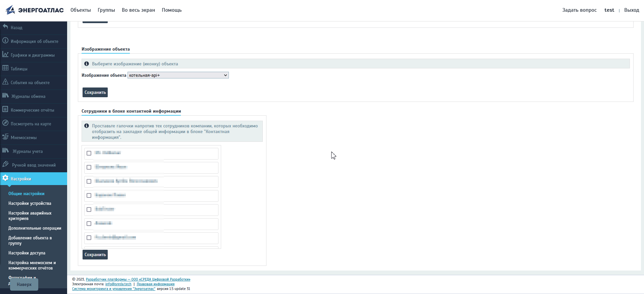The width and height of the screenshot is (644, 294).
Task: Save the object image selection
Action: (95, 93)
